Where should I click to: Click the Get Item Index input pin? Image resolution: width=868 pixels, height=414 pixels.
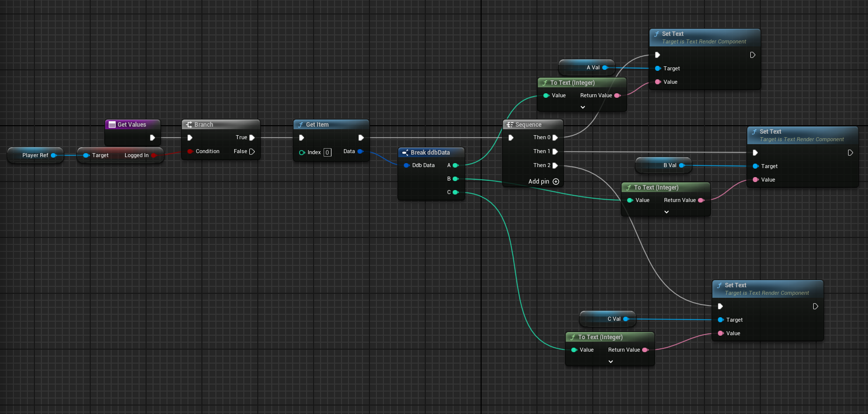(x=302, y=153)
